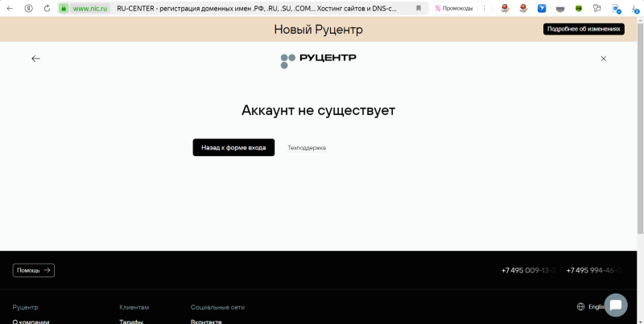Click Назад к форме входа button
The height and width of the screenshot is (324, 644).
click(x=233, y=147)
